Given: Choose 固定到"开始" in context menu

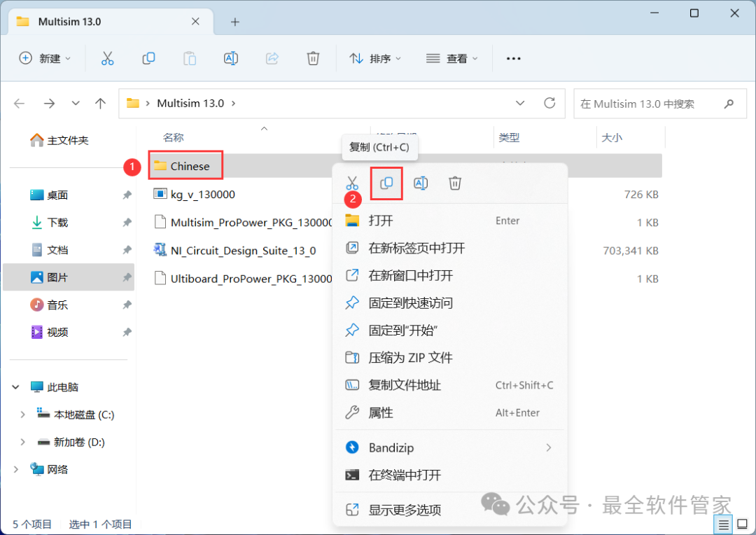Looking at the screenshot, I should [449, 331].
